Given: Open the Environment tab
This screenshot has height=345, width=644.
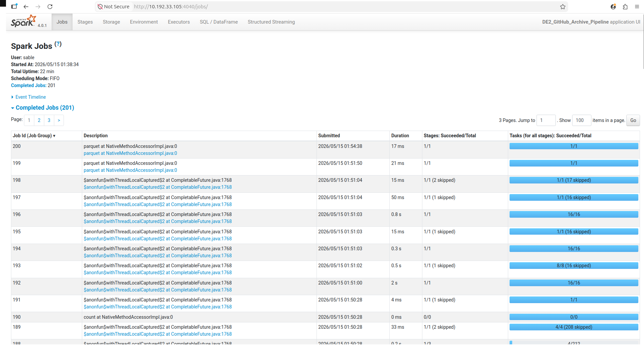Looking at the screenshot, I should coord(144,22).
